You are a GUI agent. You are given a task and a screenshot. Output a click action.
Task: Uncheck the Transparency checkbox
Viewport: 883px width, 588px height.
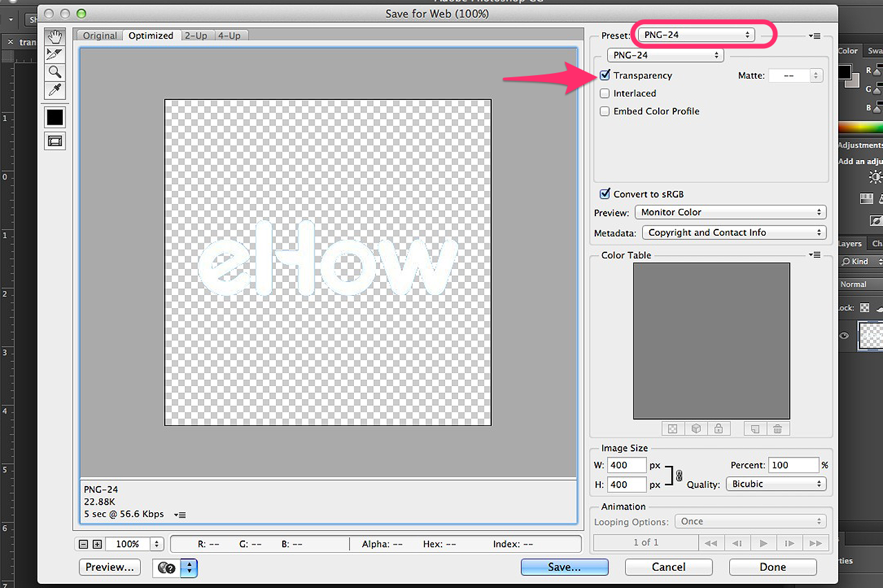pos(605,75)
